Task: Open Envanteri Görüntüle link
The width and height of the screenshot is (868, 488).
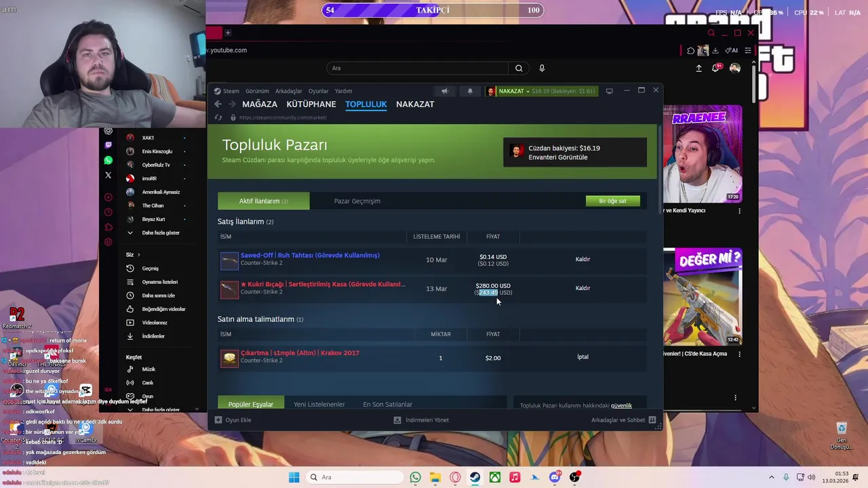Action: click(x=558, y=157)
